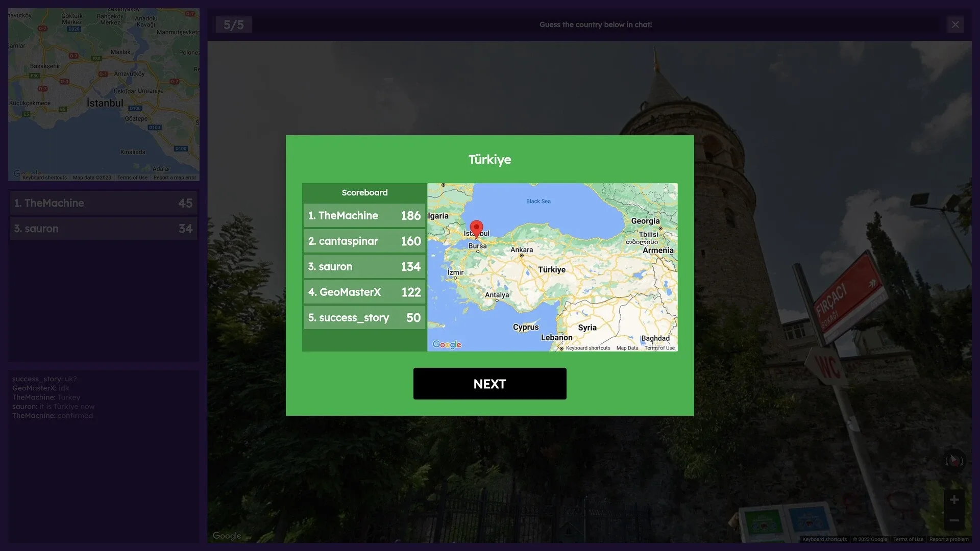
Task: Click the street view compass icon
Action: click(953, 461)
